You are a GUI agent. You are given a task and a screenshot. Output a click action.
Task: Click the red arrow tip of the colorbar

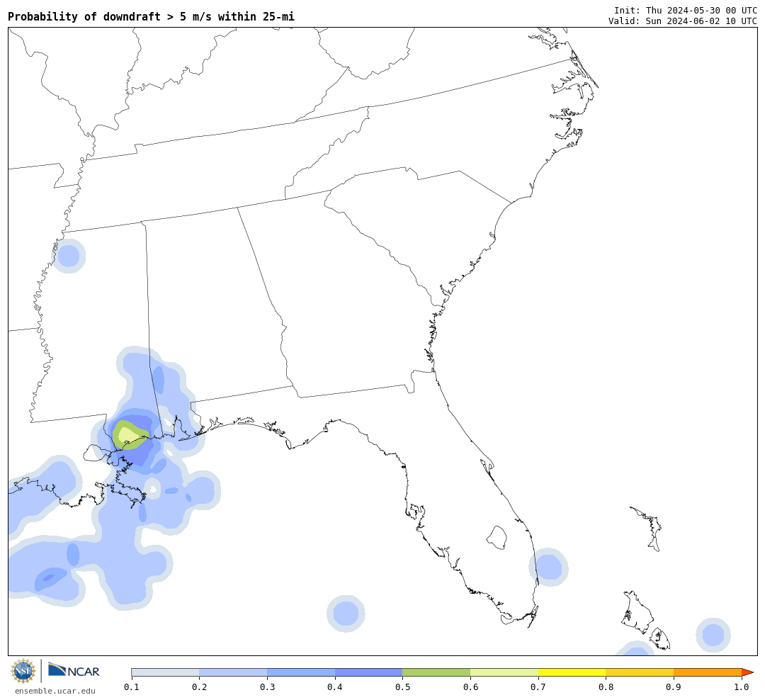[747, 672]
